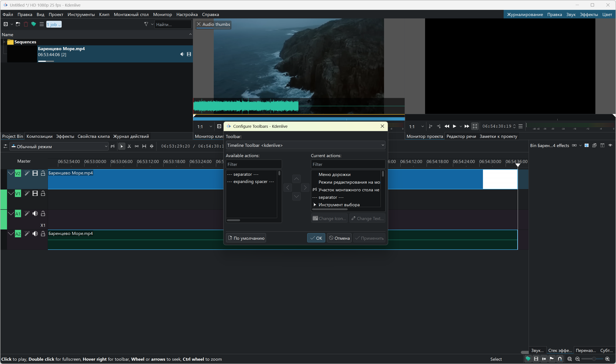Hide video on track V2
This screenshot has height=364, width=616.
[x=35, y=173]
